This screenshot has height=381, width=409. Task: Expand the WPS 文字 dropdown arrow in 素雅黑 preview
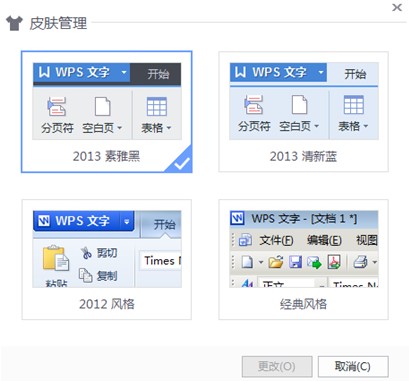tap(124, 72)
